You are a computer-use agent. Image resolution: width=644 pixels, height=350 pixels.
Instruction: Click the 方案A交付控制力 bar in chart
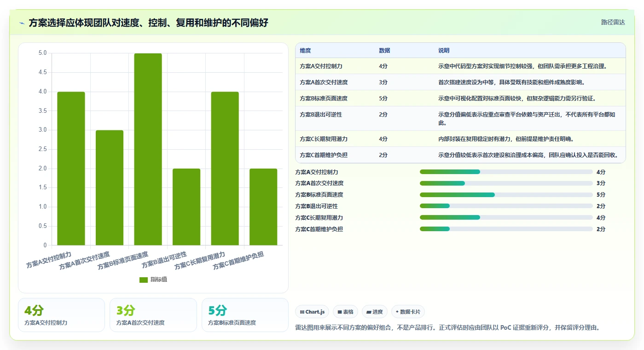71,169
